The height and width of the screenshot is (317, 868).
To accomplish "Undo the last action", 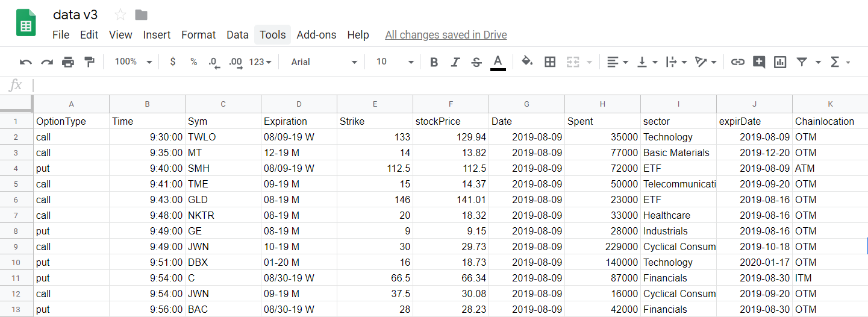I will (26, 61).
